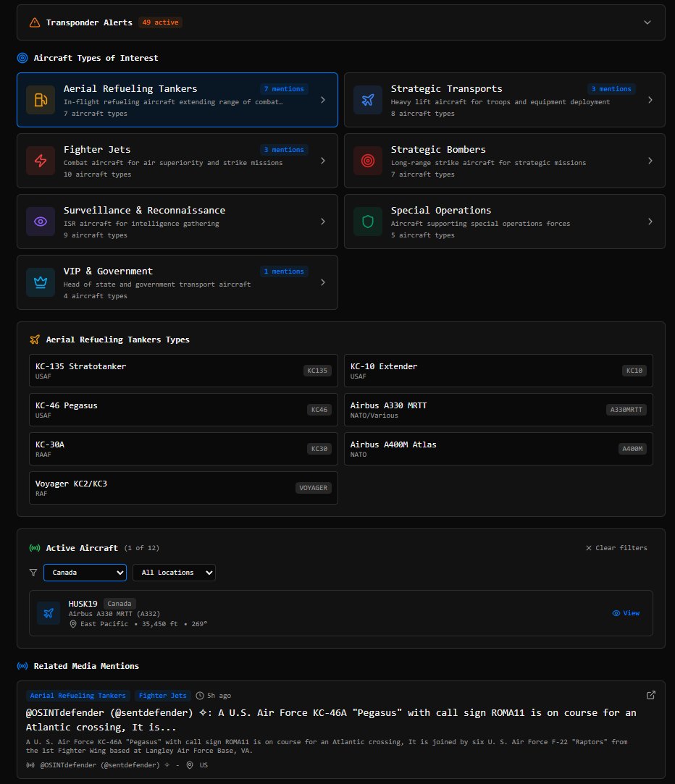
Task: Click the Fighter Jets lightning bolt icon
Action: tap(41, 161)
